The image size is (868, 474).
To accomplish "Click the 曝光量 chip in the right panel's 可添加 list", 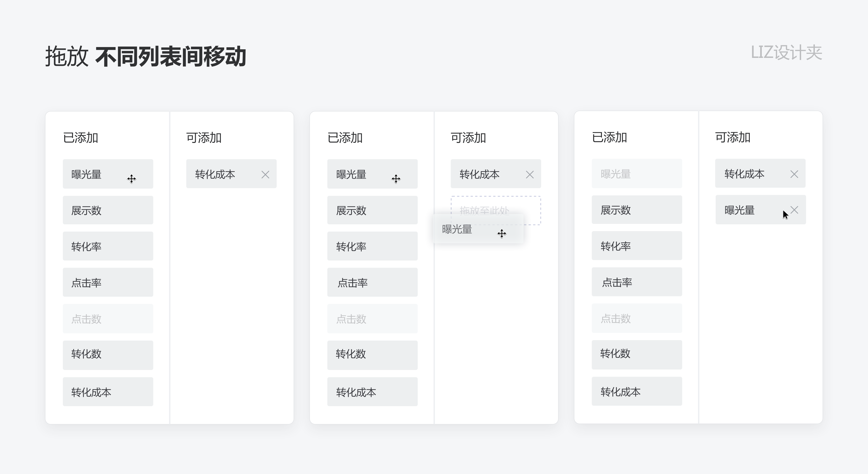I will [x=760, y=210].
